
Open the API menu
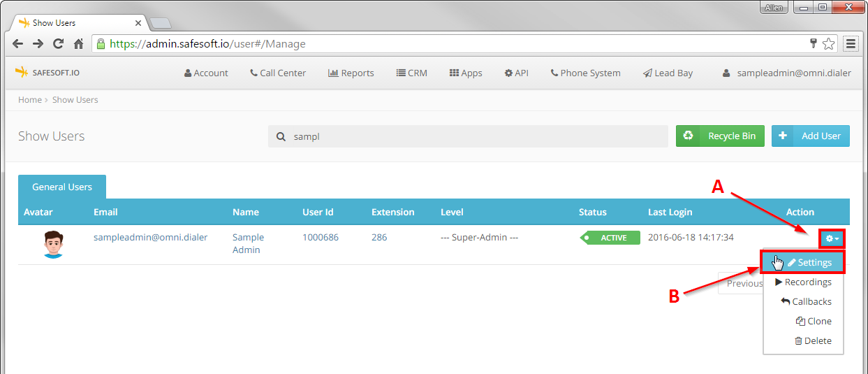click(517, 73)
